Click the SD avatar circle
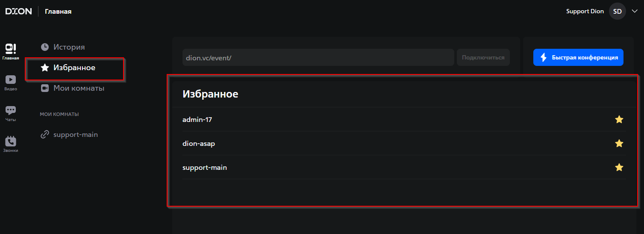This screenshot has width=644, height=234. coord(617,11)
